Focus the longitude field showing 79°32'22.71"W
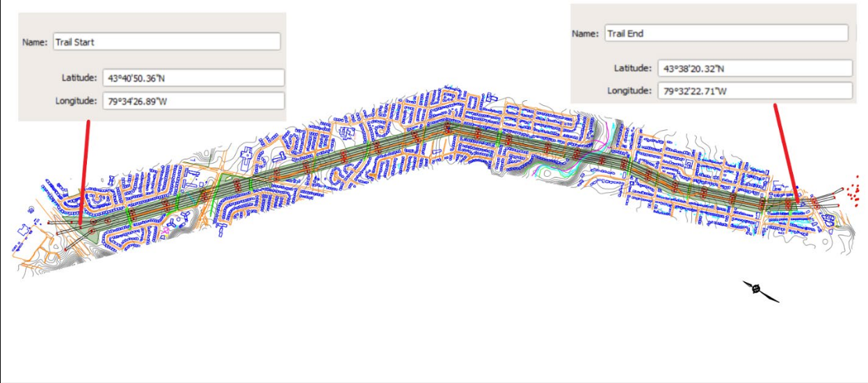868x383 pixels. (x=757, y=91)
